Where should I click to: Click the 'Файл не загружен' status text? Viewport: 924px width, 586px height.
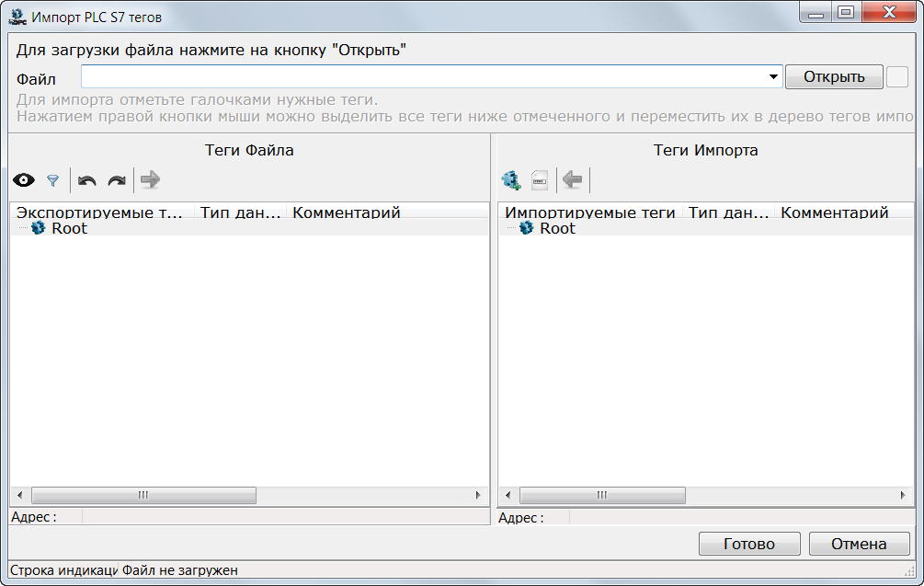tap(179, 570)
